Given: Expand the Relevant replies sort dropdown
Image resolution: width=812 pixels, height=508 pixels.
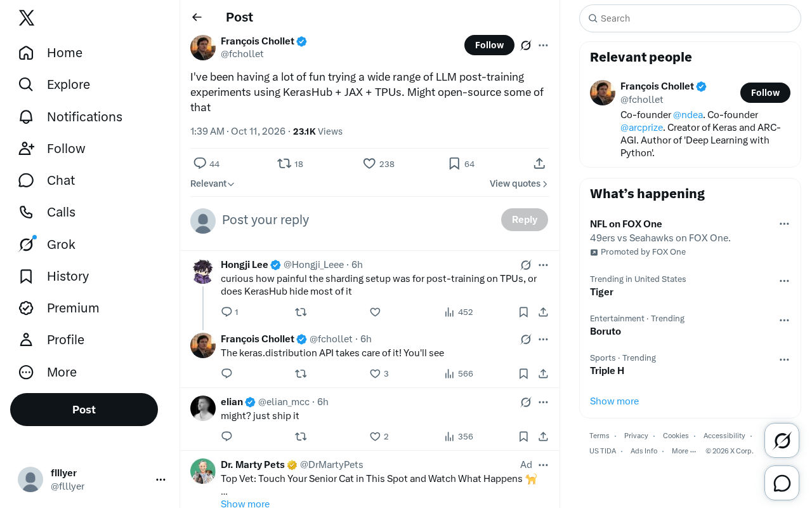Looking at the screenshot, I should [213, 184].
